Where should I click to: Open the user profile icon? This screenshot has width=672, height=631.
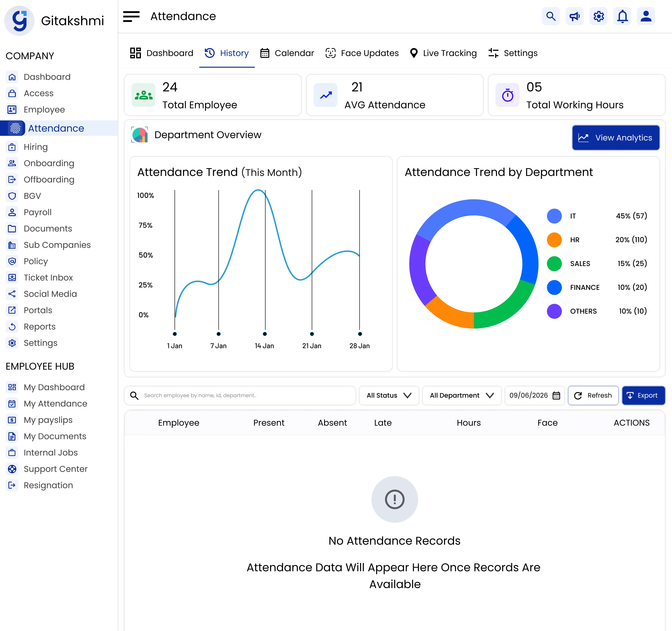click(x=646, y=16)
